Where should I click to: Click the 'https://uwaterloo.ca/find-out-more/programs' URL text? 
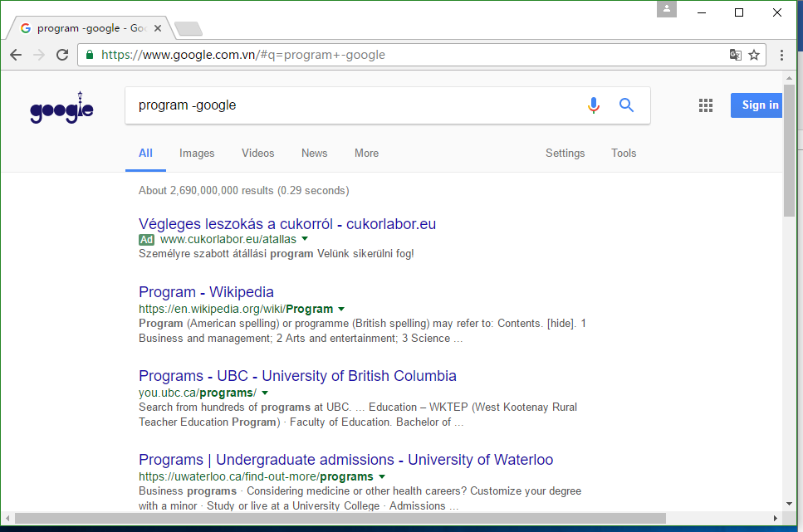coord(256,476)
